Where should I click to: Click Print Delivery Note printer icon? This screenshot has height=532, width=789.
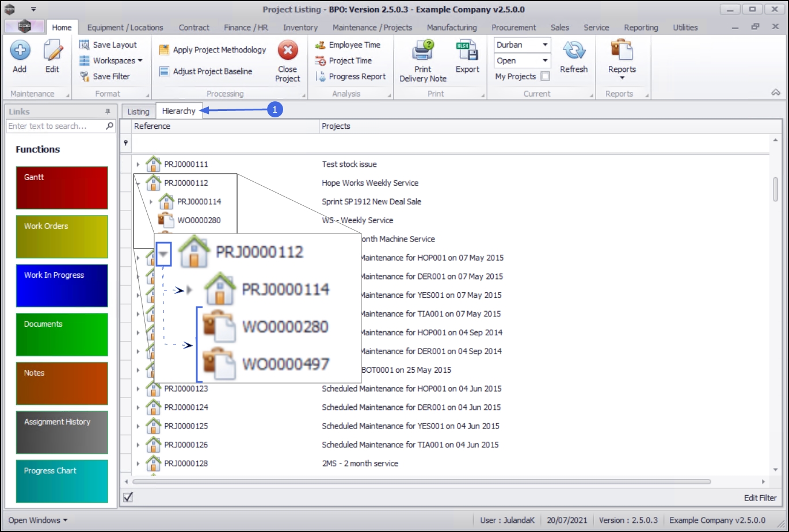tap(423, 51)
